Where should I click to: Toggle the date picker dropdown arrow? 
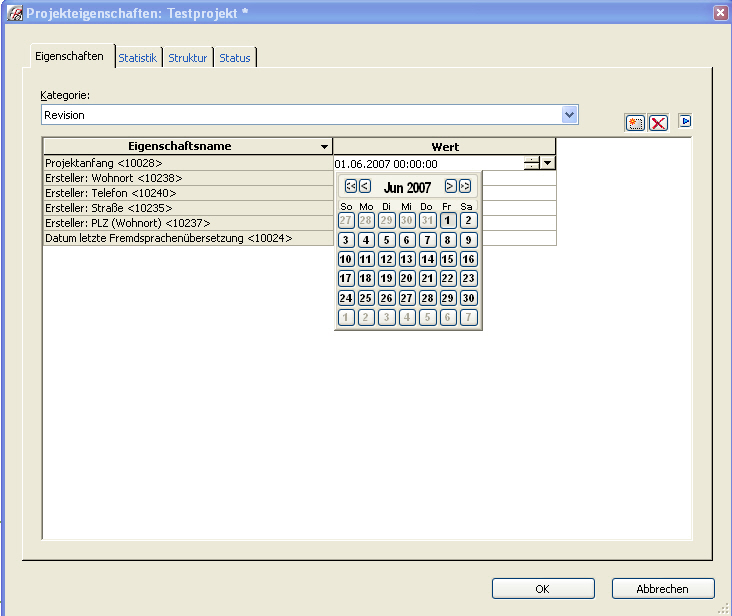(x=548, y=163)
